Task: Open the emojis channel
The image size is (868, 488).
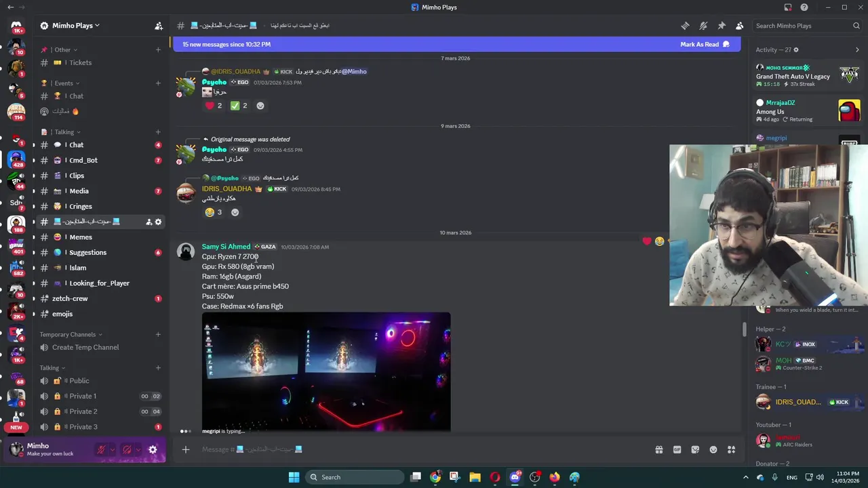Action: click(101, 314)
